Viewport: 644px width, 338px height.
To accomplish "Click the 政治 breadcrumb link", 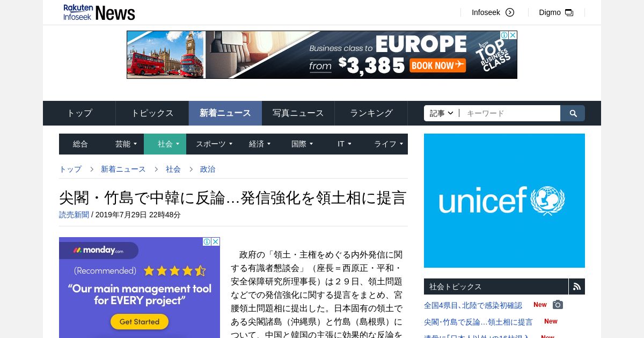I will coord(208,169).
